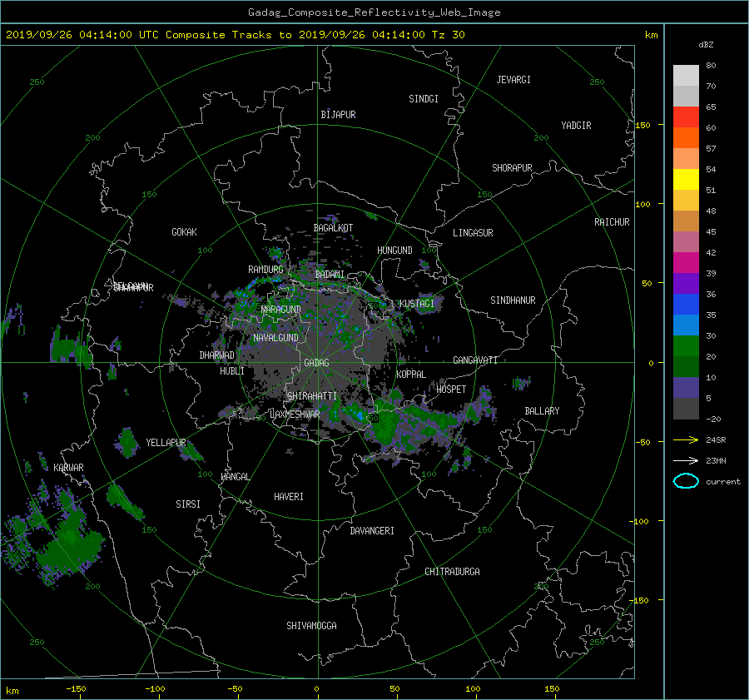Click the JEVARGI city label
The image size is (749, 700).
pos(513,80)
